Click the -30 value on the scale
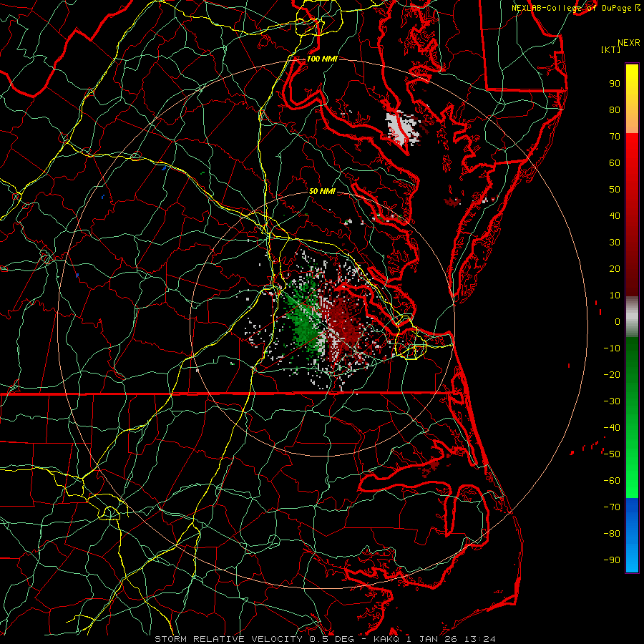Screen dimensions: 644x644 612,401
